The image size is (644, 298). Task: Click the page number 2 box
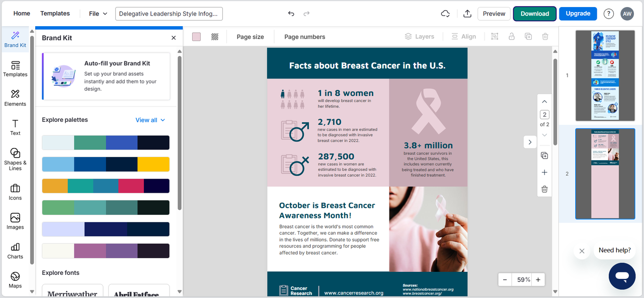click(x=544, y=115)
